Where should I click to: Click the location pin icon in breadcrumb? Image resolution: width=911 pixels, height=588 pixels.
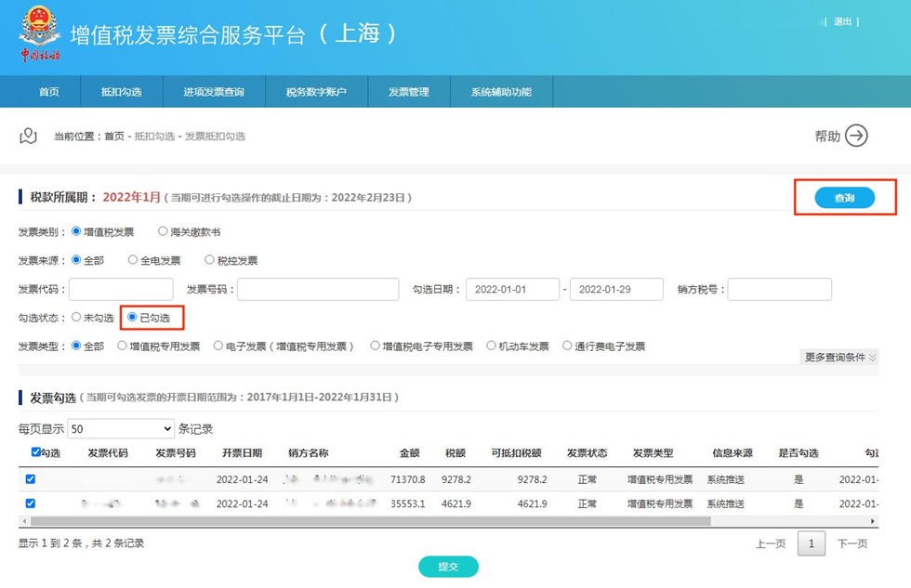click(29, 137)
